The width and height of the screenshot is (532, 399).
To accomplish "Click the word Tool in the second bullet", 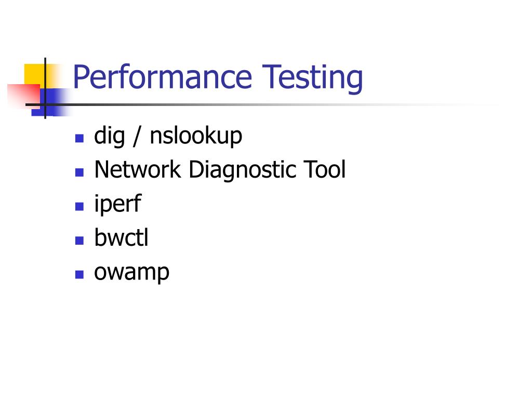I will coord(324,169).
